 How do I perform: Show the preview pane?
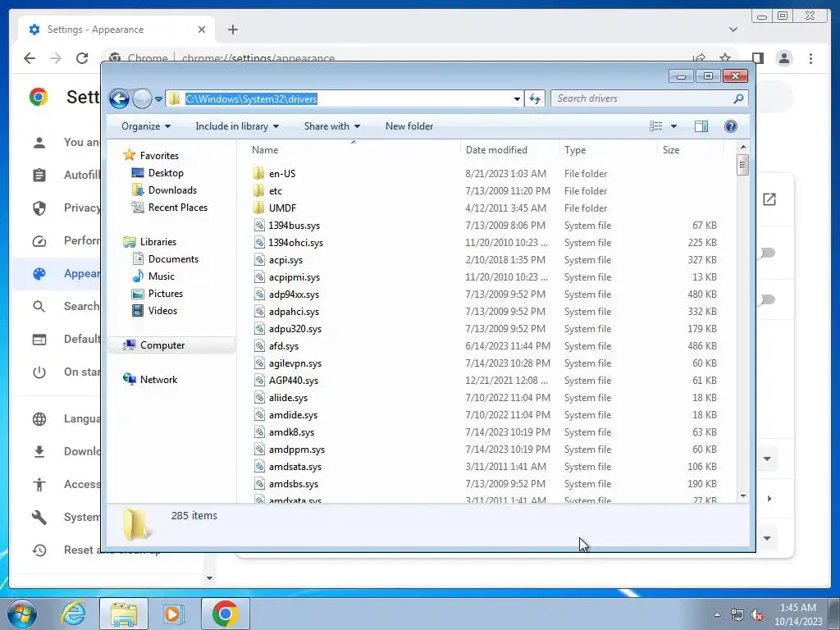(701, 126)
